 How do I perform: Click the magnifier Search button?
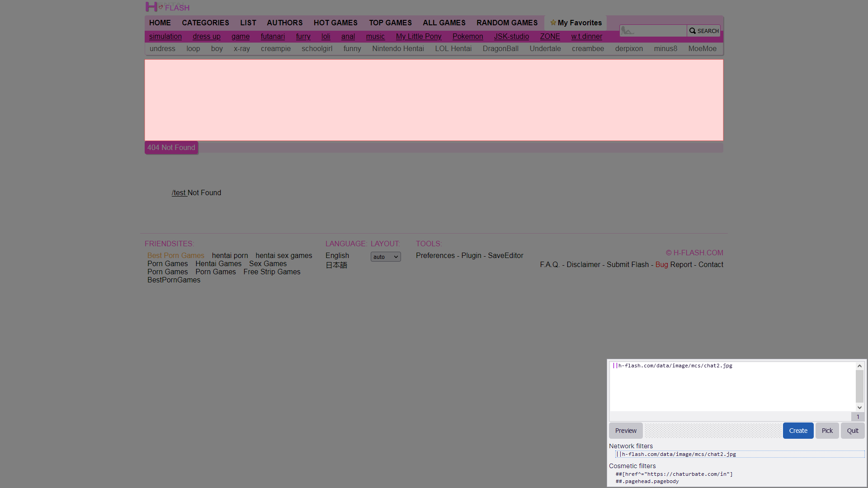[703, 31]
